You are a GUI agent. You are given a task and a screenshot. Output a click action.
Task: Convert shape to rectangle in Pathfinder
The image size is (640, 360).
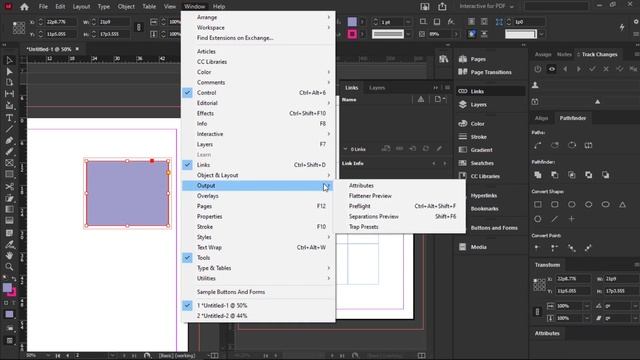pos(538,204)
